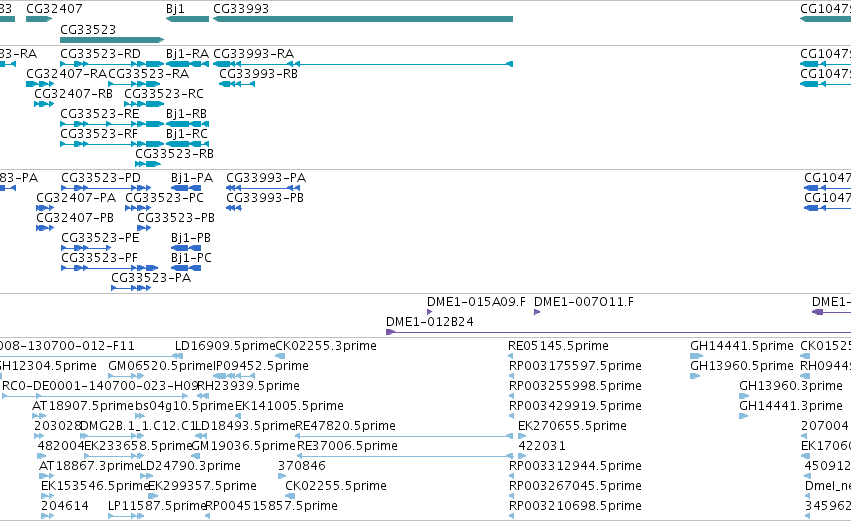Select the GH14441.3prime EST label
Image resolution: width=851 pixels, height=521 pixels.
click(791, 406)
